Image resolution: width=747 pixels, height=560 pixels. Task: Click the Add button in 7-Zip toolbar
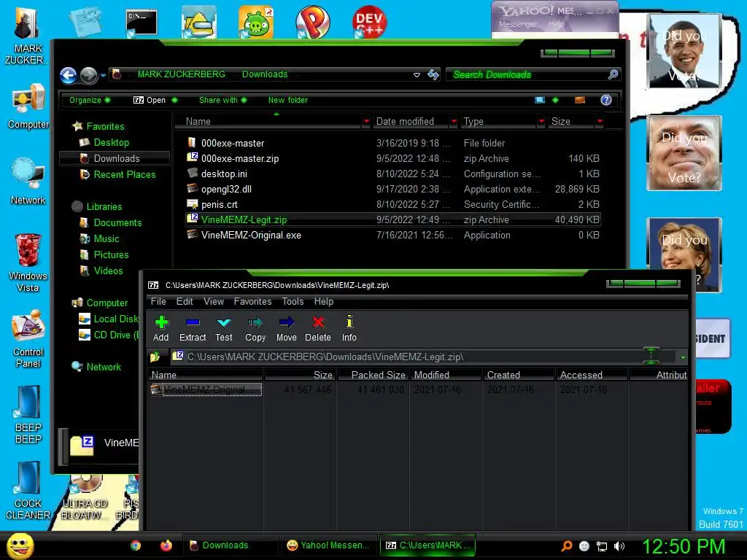click(161, 329)
